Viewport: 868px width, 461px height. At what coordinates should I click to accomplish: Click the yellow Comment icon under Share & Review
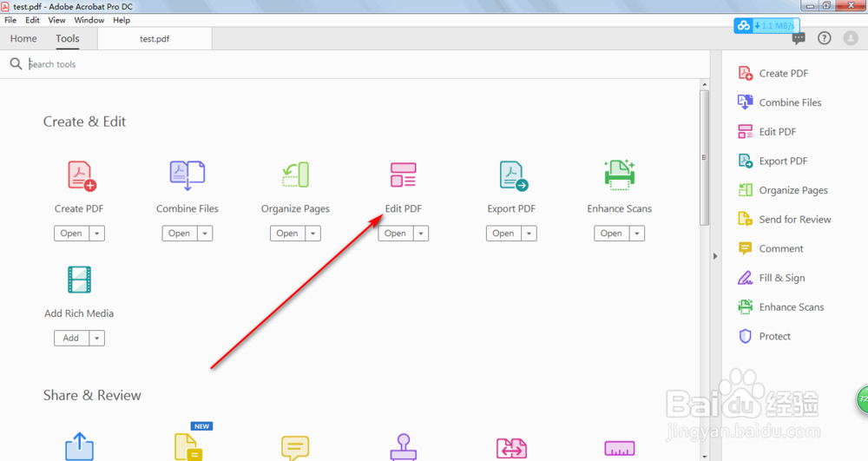pos(295,448)
